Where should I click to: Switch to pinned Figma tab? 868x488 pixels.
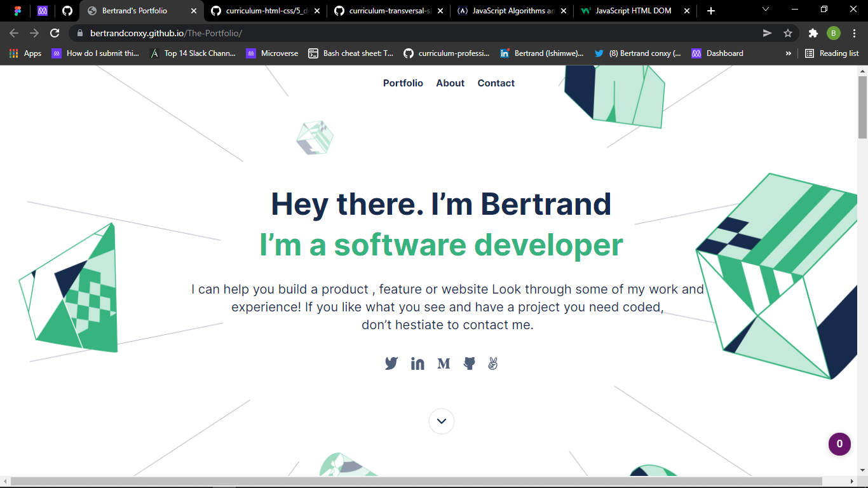[x=17, y=11]
